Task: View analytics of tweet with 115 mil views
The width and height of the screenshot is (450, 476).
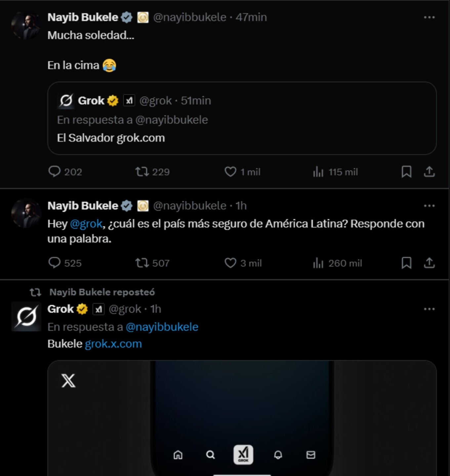Action: 318,172
